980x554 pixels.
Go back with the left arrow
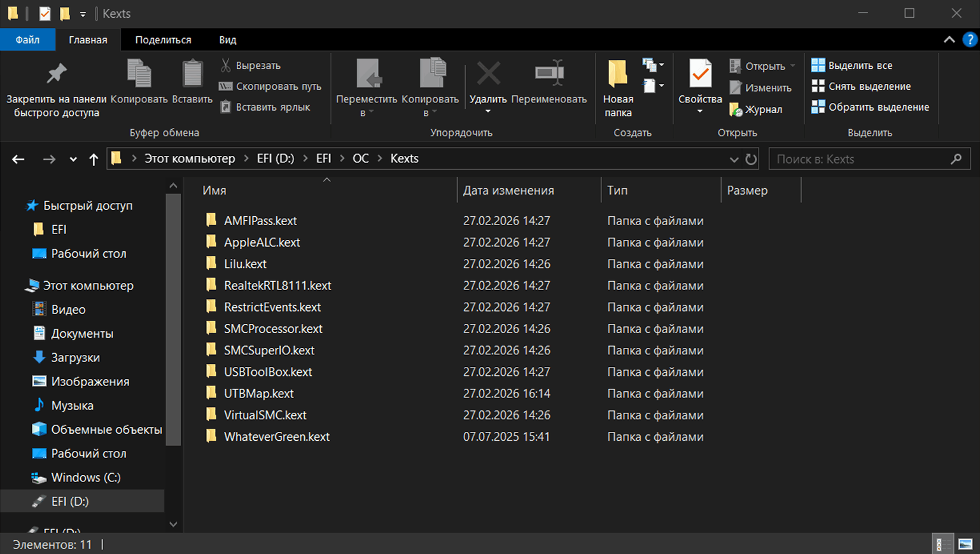click(18, 159)
